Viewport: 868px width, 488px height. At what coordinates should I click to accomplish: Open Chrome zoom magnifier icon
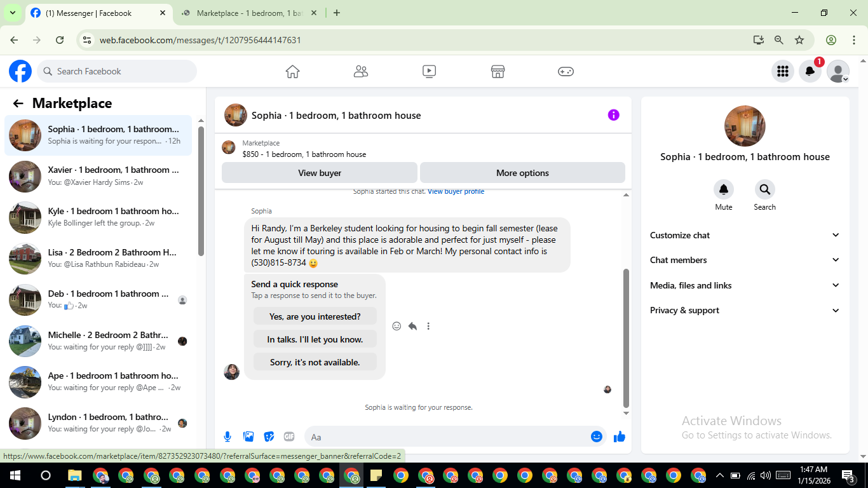[779, 40]
